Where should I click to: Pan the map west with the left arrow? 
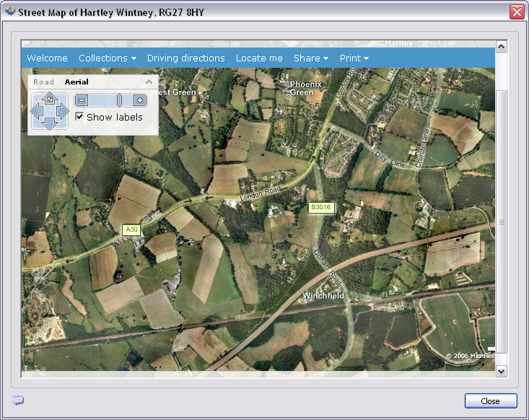pos(36,111)
